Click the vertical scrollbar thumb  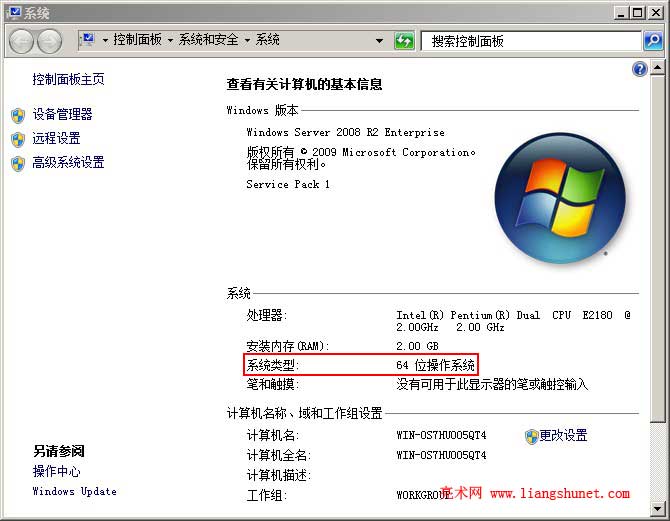658,249
